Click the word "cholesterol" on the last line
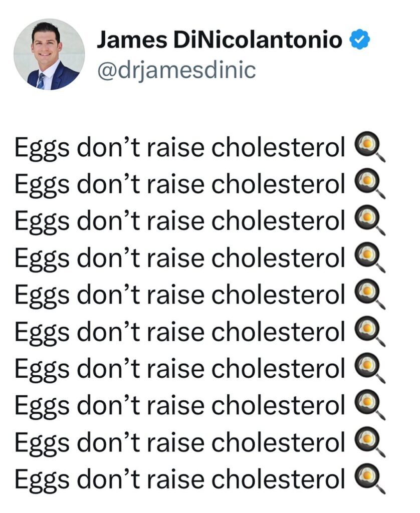The width and height of the screenshot is (420, 513). click(x=279, y=478)
